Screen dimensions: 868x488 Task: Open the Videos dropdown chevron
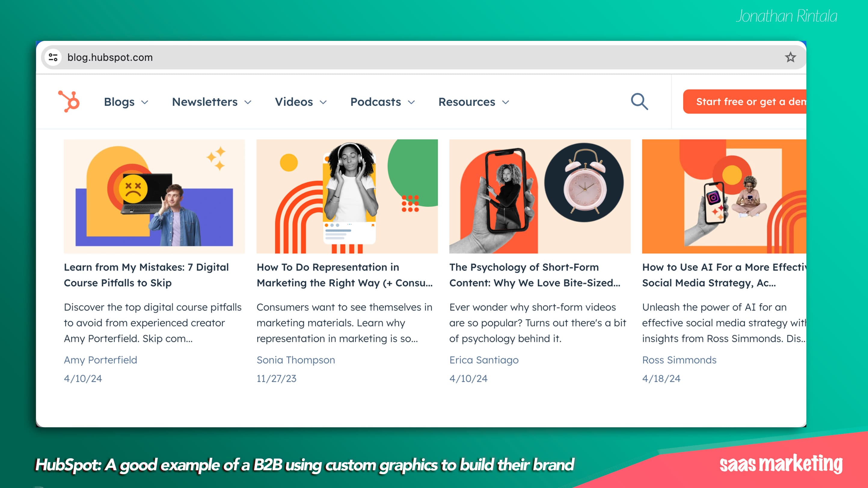[323, 102]
